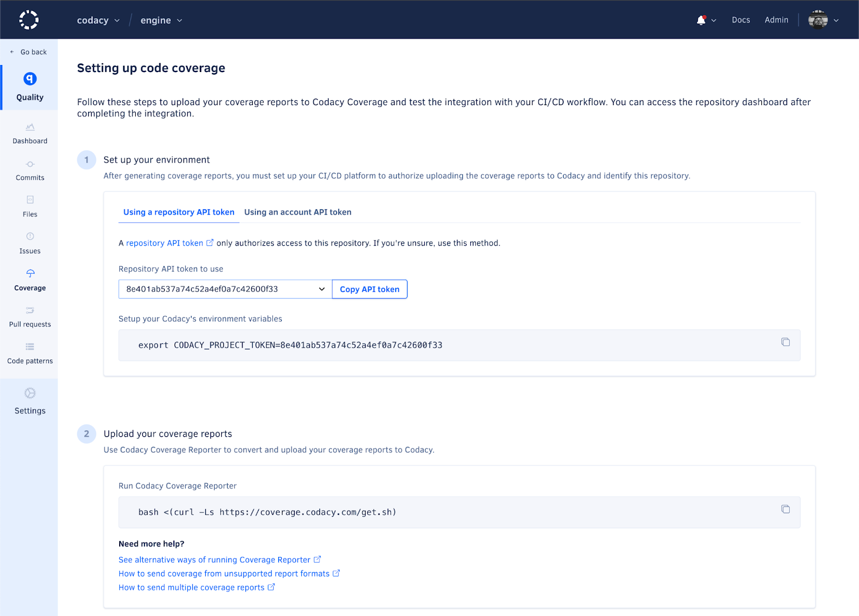Click the export CODACY_PROJECT_TOKEN code text
The width and height of the screenshot is (859, 616).
click(x=290, y=345)
